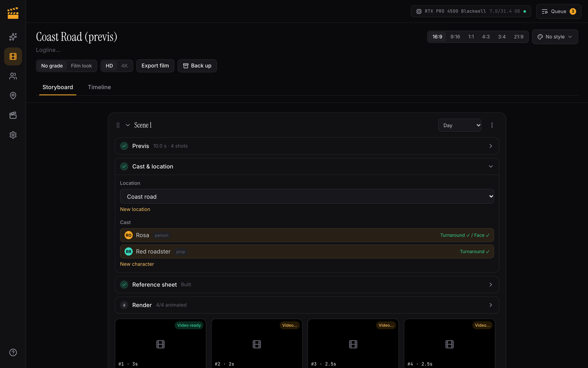Open the settings gear in sidebar
The height and width of the screenshot is (368, 588).
[x=13, y=135]
